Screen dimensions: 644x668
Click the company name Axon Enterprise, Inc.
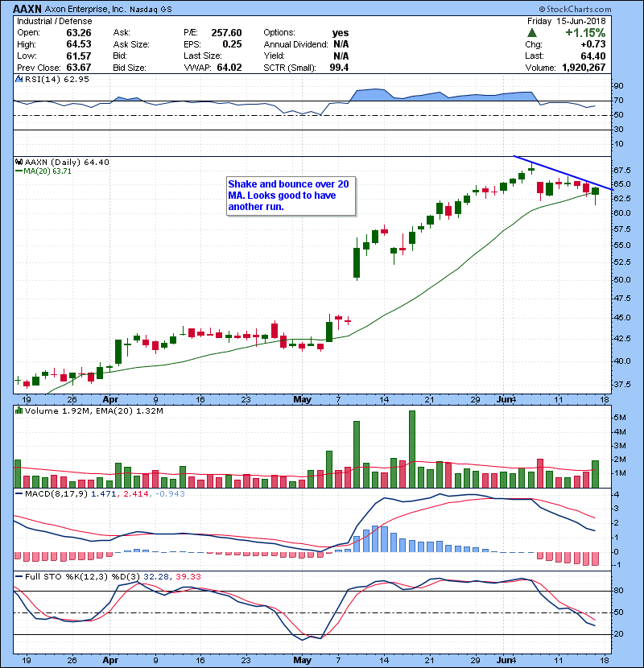[x=85, y=9]
